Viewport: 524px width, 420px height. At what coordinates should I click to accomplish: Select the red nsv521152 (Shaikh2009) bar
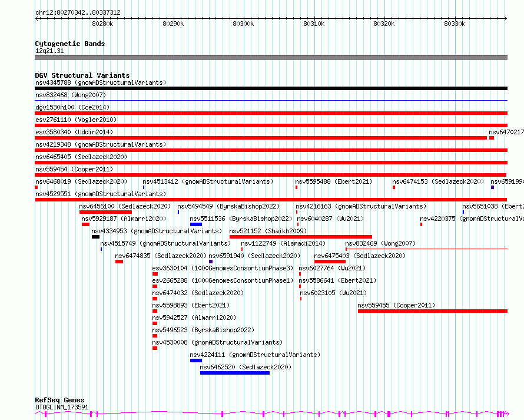coord(301,237)
